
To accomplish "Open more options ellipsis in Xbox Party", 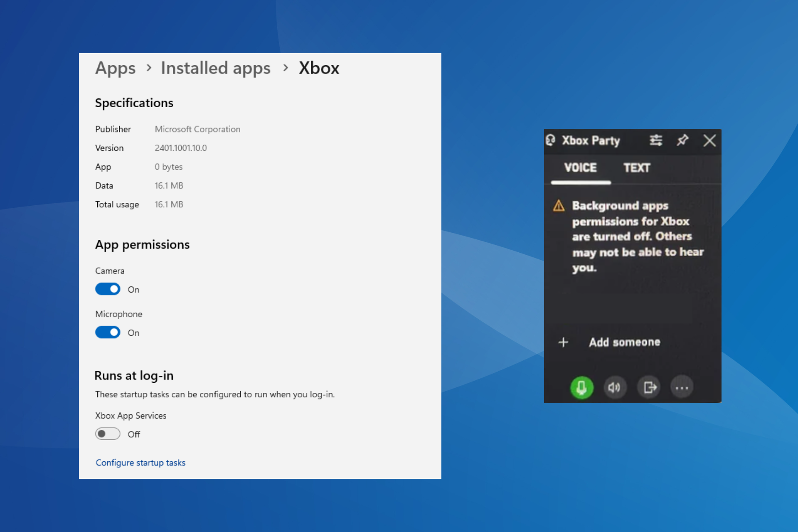I will [682, 387].
